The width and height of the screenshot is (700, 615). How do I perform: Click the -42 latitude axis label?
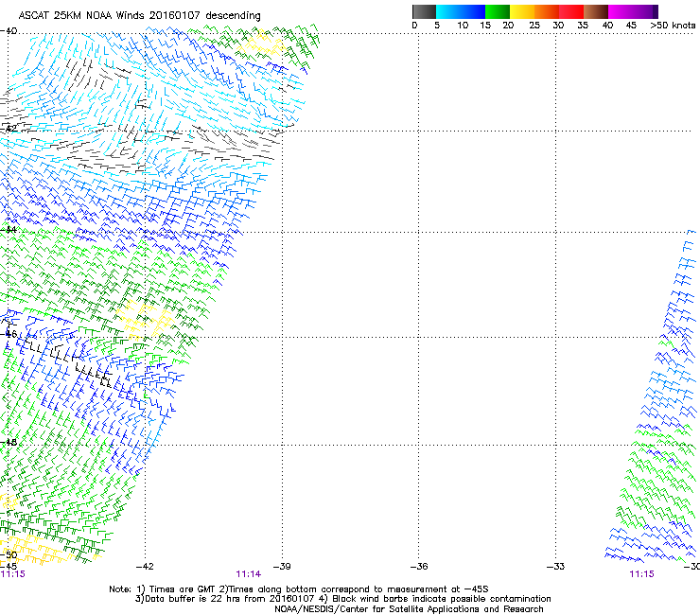click(9, 129)
